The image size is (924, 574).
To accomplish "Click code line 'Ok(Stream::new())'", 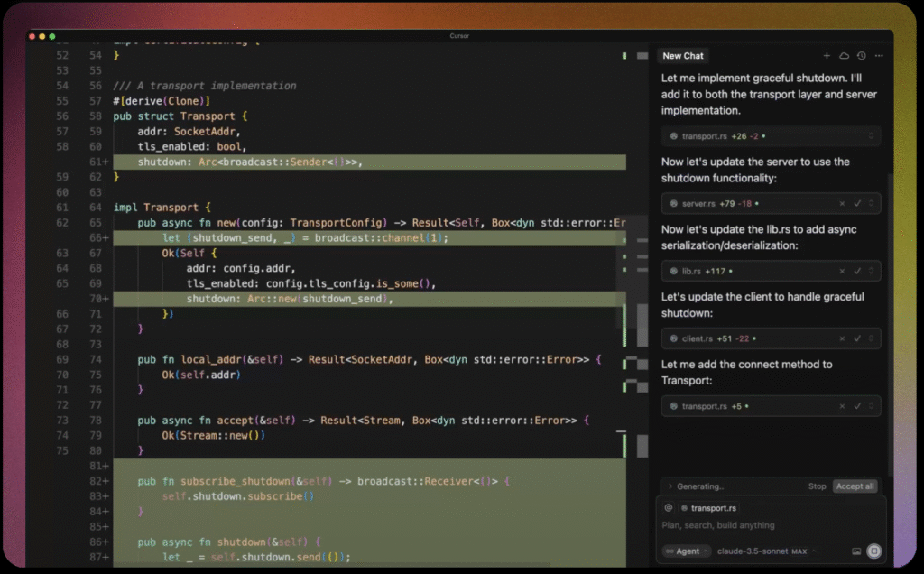I will tap(213, 436).
